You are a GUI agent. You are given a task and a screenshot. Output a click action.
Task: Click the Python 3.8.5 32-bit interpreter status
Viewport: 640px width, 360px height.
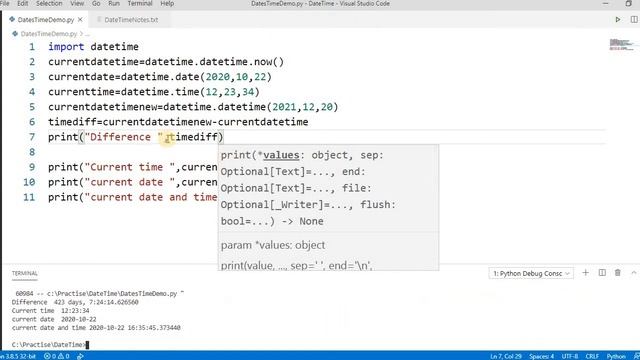[x=18, y=356]
